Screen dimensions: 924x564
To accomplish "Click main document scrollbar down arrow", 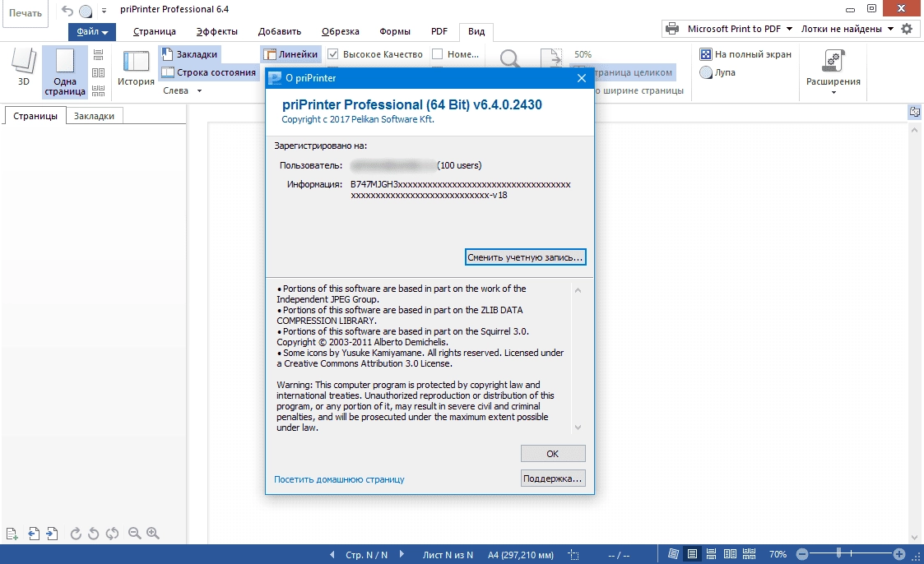I will pyautogui.click(x=915, y=538).
